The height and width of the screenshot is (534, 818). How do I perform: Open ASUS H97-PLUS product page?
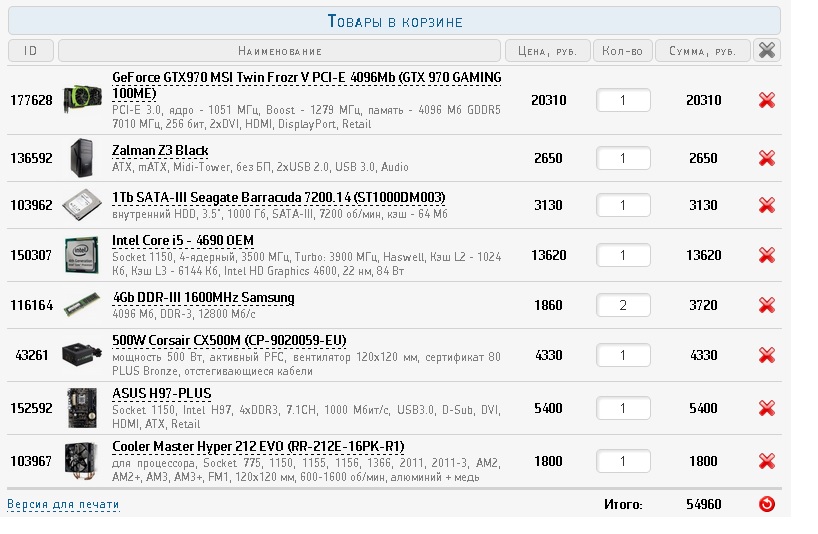pyautogui.click(x=162, y=393)
